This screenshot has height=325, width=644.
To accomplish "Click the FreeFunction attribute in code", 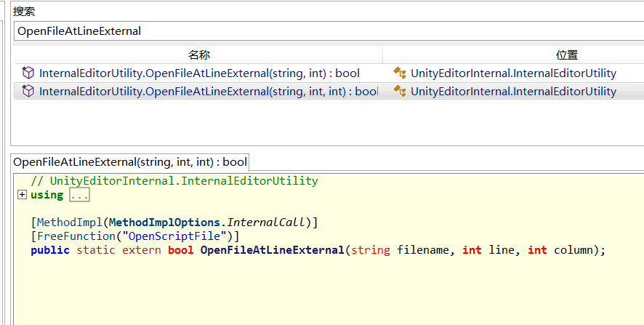I will click(x=76, y=236).
